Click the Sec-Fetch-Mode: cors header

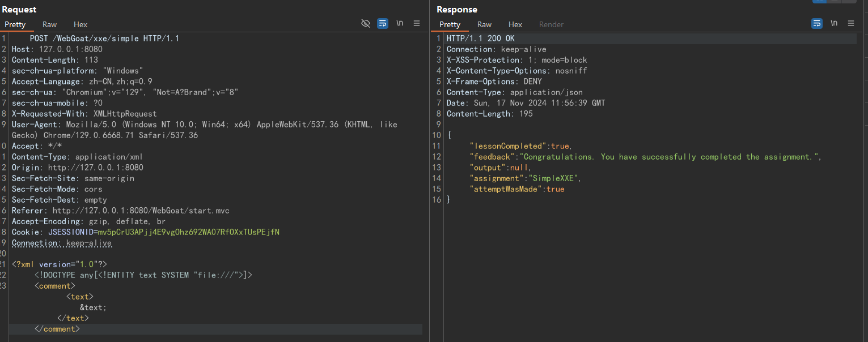click(57, 189)
